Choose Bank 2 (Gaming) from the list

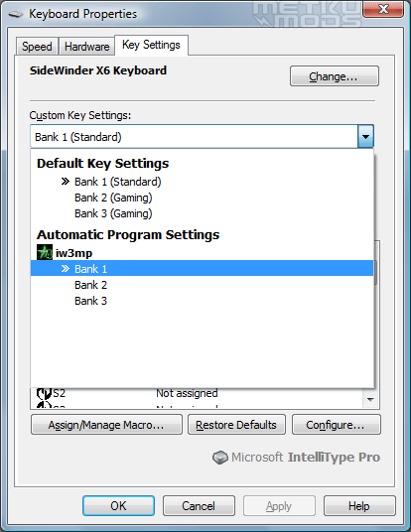pos(113,198)
